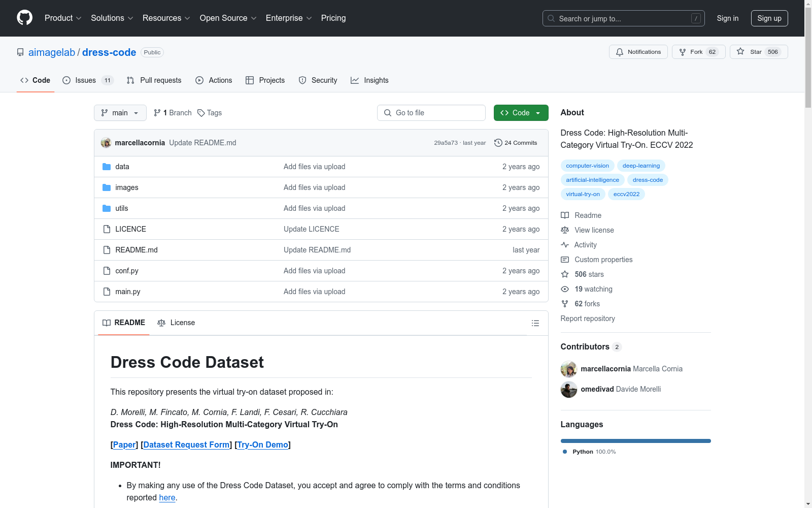This screenshot has width=812, height=508.
Task: Open the data folder
Action: [122, 167]
